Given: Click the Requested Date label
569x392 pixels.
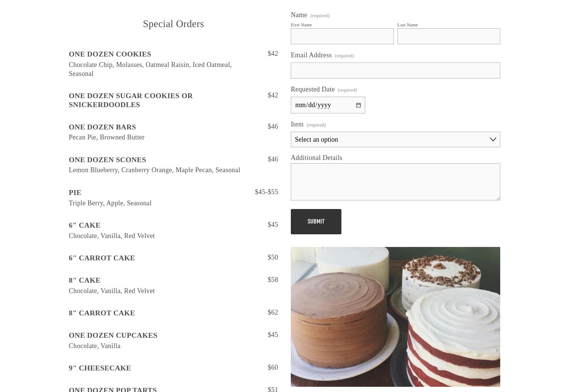Looking at the screenshot, I should 313,89.
